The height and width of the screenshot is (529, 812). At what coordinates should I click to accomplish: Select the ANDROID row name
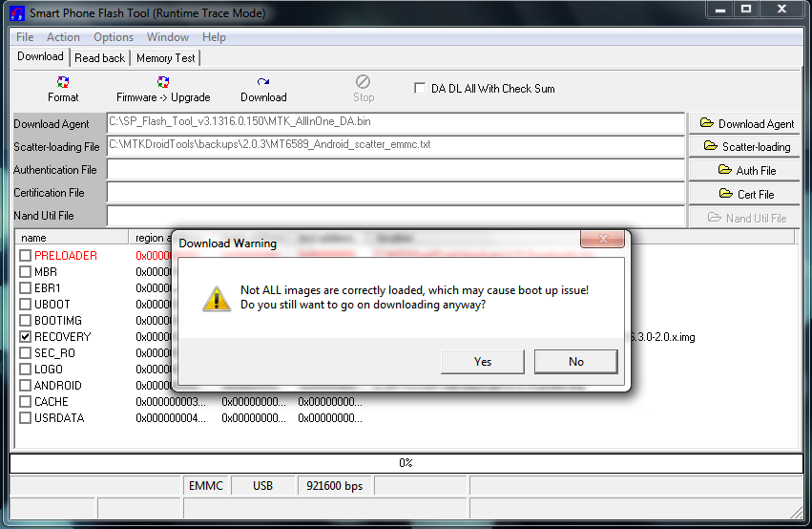coord(57,386)
